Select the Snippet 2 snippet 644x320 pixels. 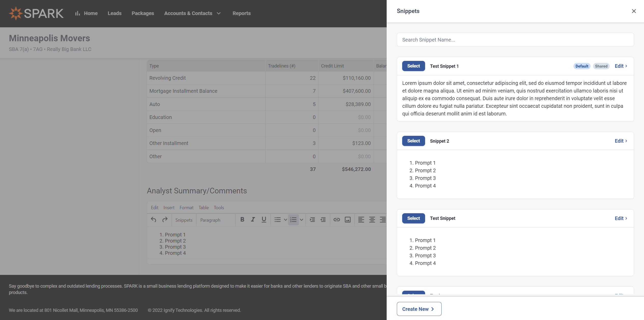coord(413,141)
